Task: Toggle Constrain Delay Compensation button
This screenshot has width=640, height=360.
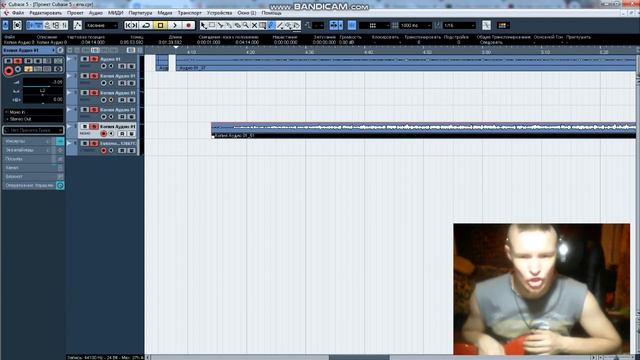Action: [17, 25]
